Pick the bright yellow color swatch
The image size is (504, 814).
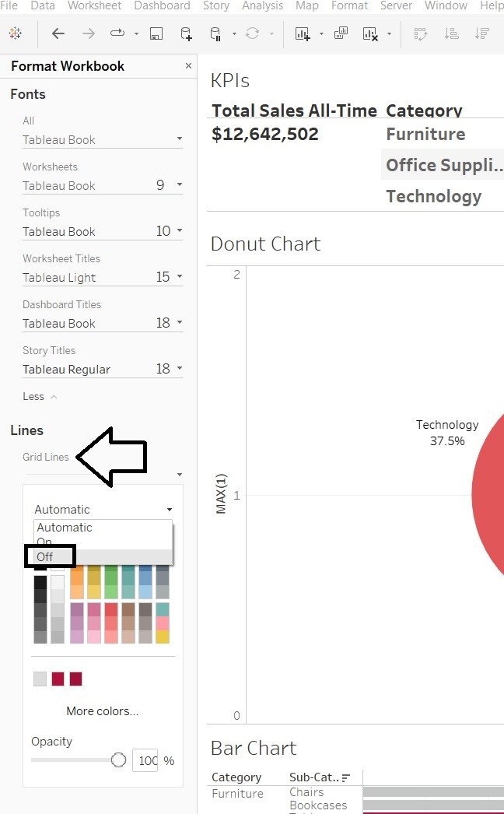tap(163, 637)
